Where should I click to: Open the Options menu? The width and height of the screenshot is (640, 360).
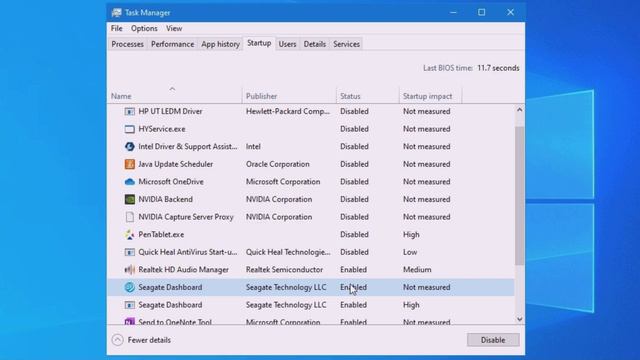pyautogui.click(x=144, y=29)
